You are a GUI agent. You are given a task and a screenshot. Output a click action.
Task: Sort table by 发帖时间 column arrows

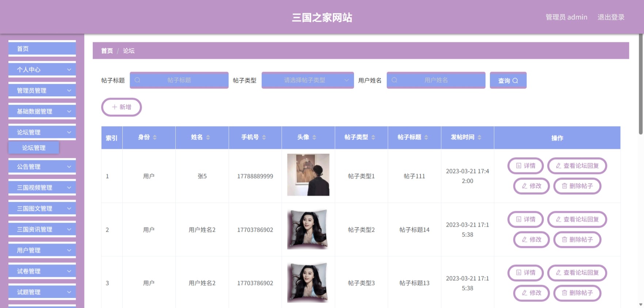480,137
